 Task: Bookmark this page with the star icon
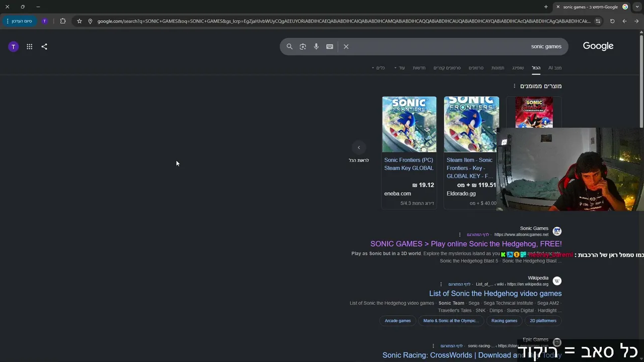tap(79, 21)
